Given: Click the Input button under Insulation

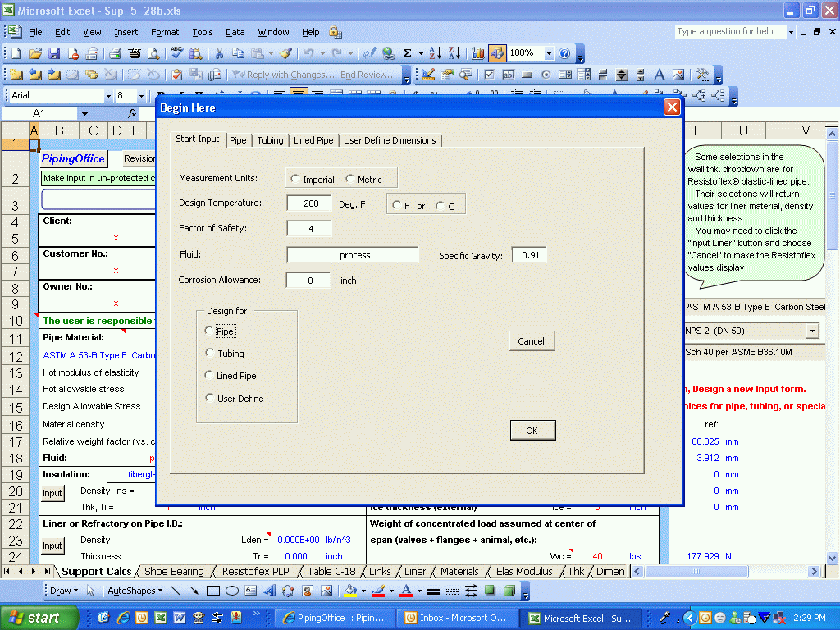Looking at the screenshot, I should (52, 493).
